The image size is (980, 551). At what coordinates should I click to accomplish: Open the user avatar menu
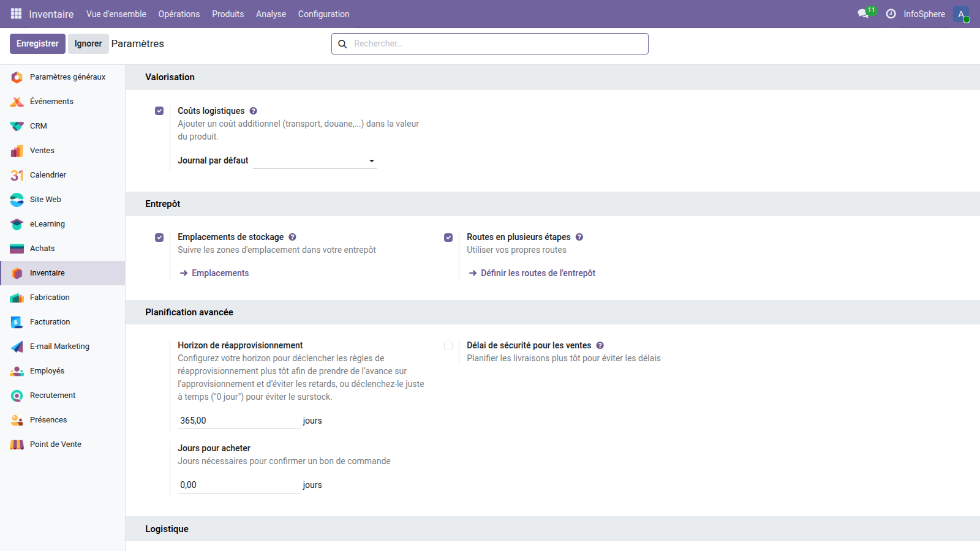coord(960,13)
